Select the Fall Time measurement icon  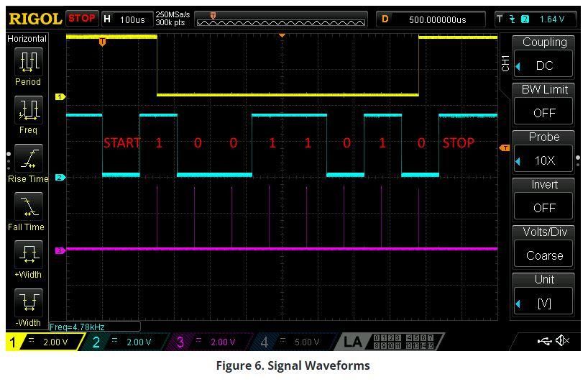coord(29,206)
